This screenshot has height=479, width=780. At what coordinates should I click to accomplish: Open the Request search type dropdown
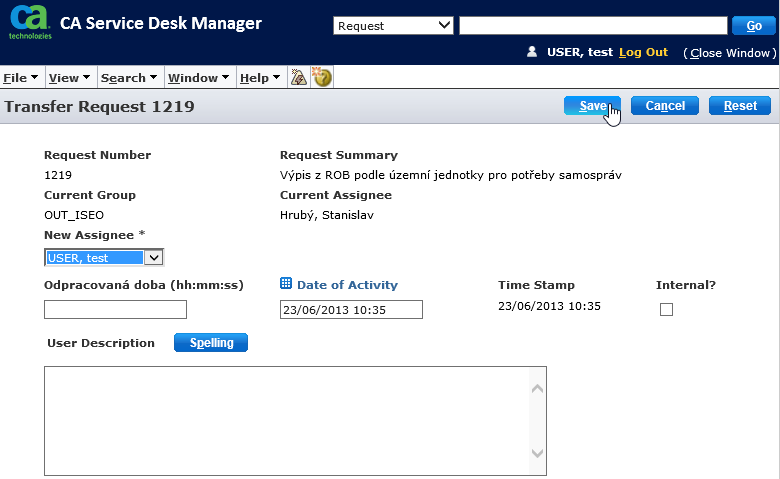(x=393, y=25)
